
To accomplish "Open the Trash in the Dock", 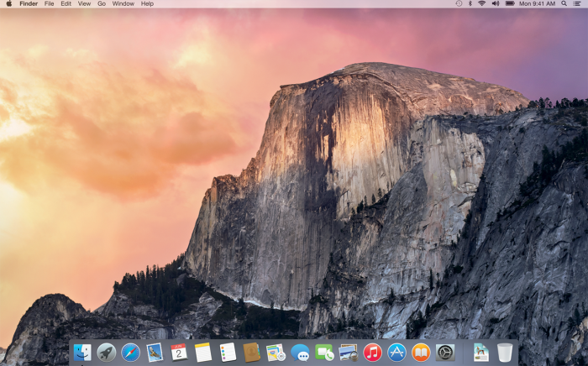I will point(505,353).
